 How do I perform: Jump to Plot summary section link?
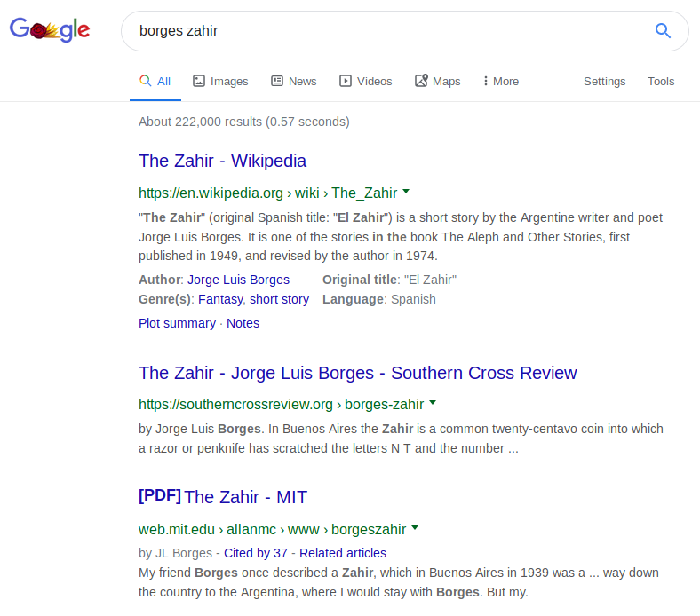tap(178, 323)
